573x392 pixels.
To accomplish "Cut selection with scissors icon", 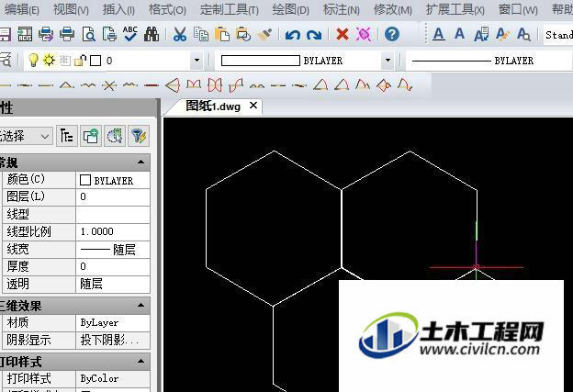I will click(179, 34).
